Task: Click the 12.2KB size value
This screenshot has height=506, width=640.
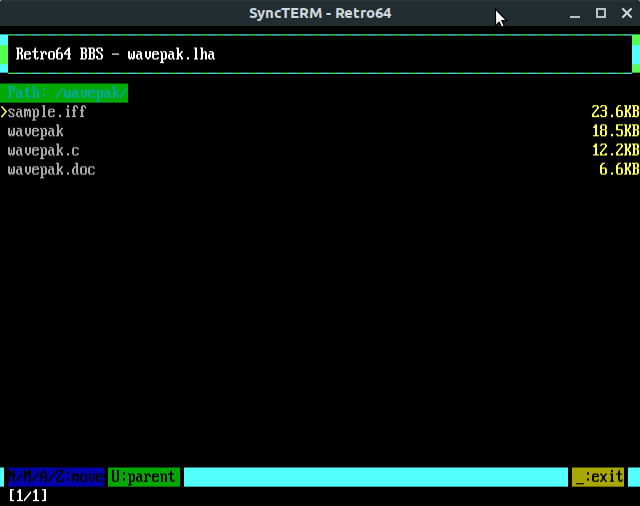Action: point(615,150)
